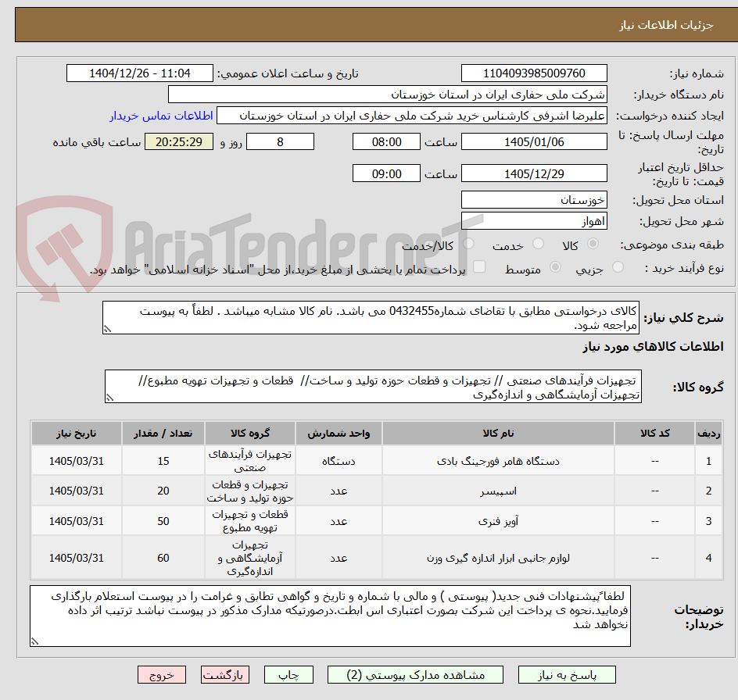738x700 pixels.
Task: Click the تعداد / مقدار column header
Action: [163, 434]
